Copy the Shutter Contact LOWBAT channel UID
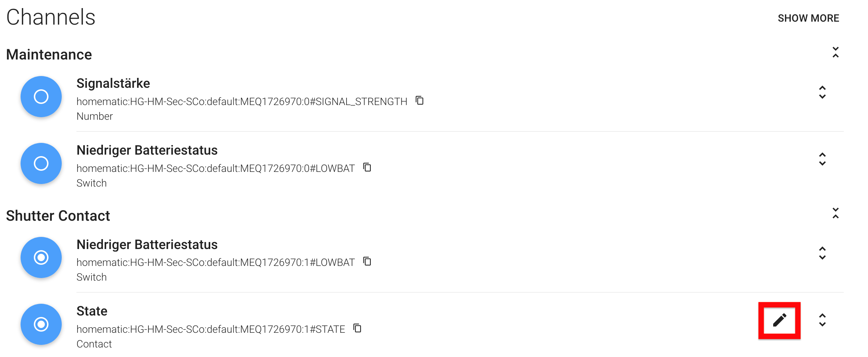The height and width of the screenshot is (357, 868). (367, 261)
